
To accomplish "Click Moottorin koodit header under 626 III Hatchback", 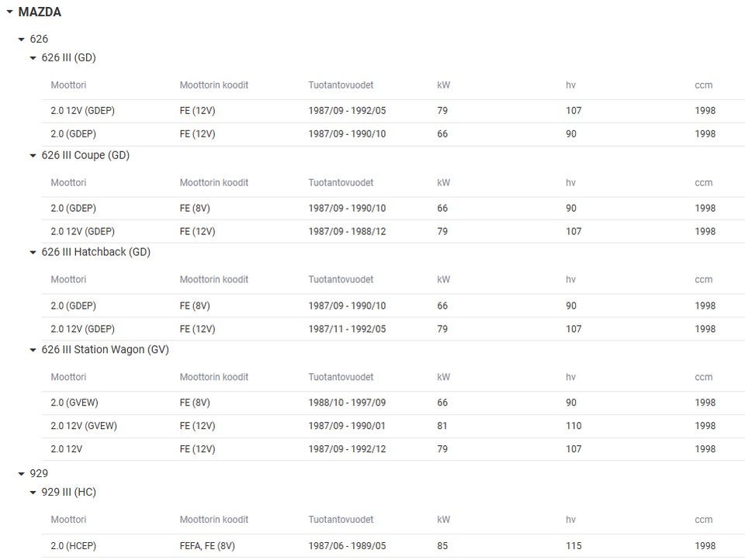I will (213, 280).
